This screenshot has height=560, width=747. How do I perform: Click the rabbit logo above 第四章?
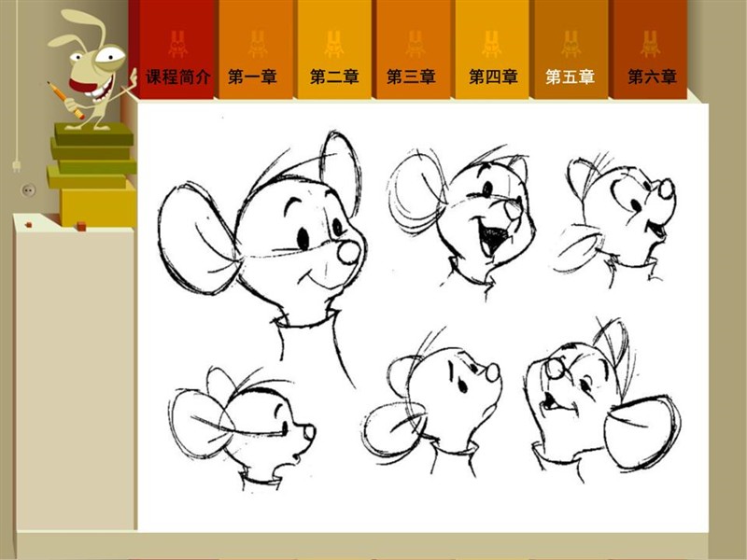click(492, 44)
